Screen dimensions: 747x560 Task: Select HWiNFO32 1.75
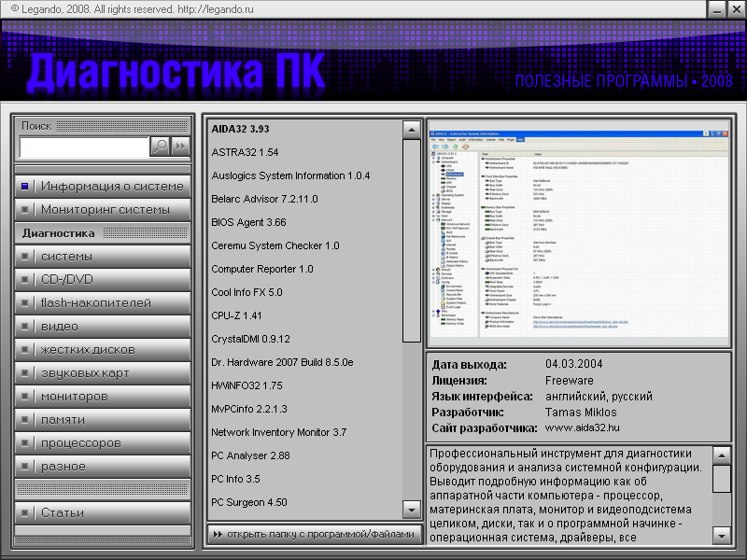click(247, 385)
